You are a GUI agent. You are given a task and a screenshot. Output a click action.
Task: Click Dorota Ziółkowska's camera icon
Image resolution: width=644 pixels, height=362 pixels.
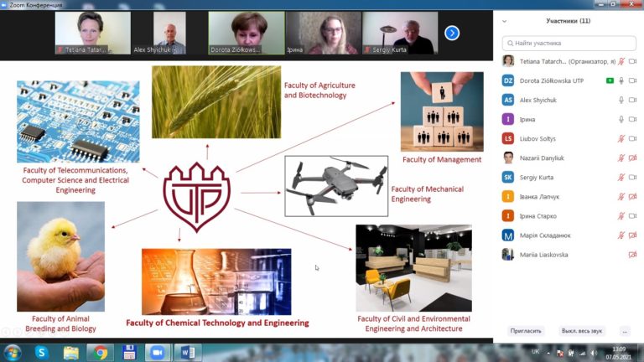coord(632,80)
